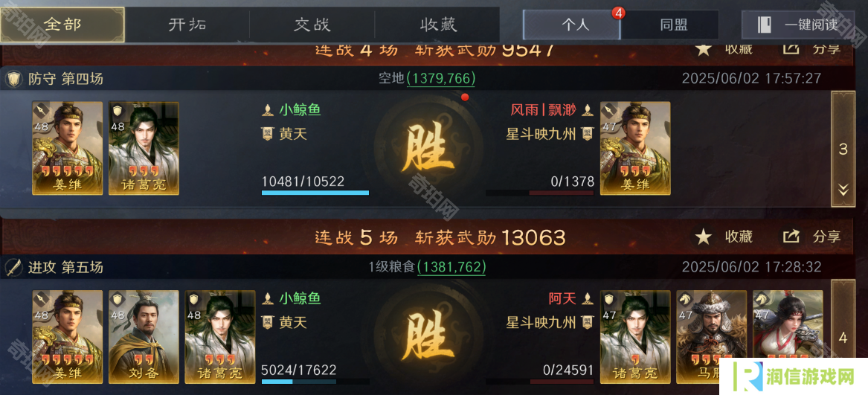Click the red unread dot above 胜
Viewport: 868px width, 395px height.
click(465, 97)
